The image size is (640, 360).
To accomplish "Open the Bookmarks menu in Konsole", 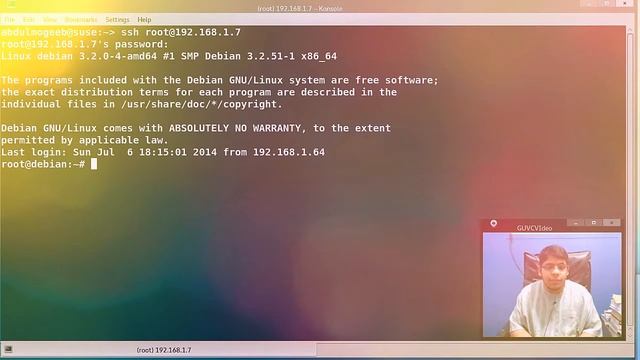I will 81,20.
